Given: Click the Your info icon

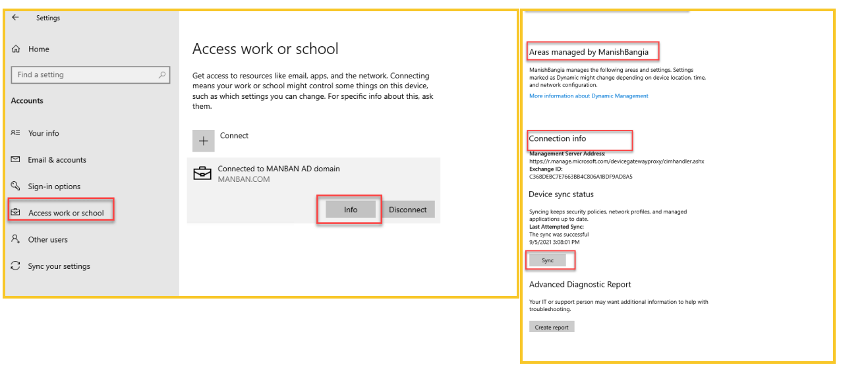Looking at the screenshot, I should point(16,133).
